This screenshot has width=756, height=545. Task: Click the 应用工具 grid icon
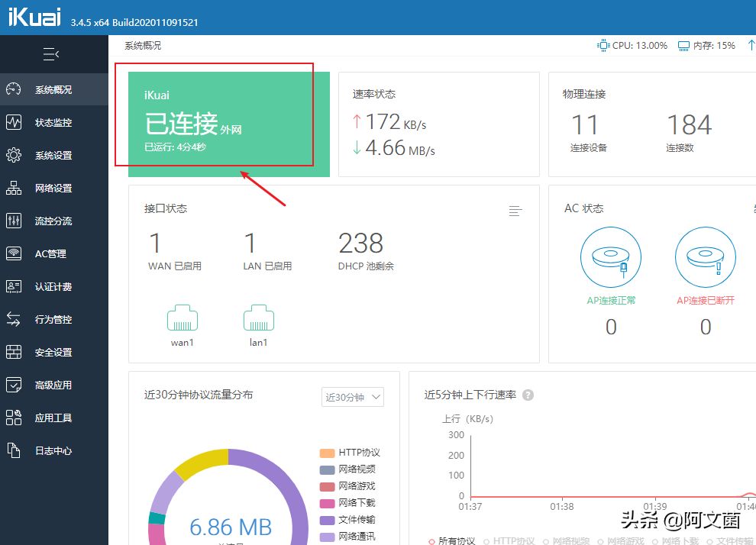[14, 418]
